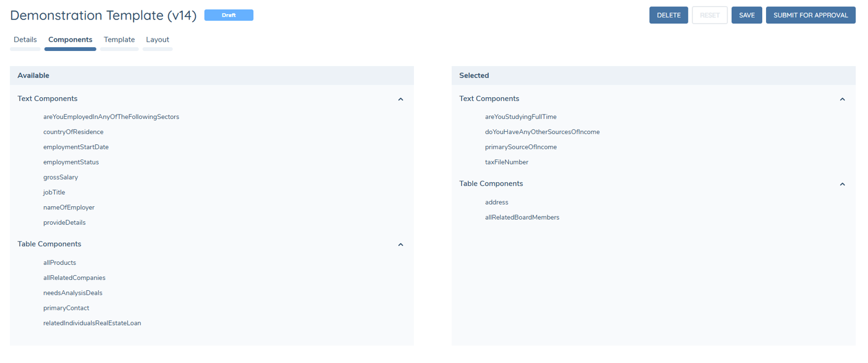Pick the grossSalary text component
868x363 pixels.
click(61, 177)
